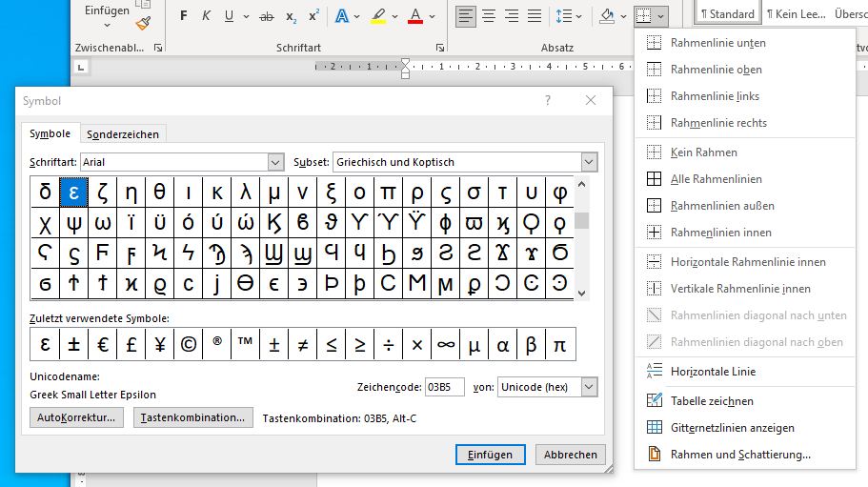Apply superscript formatting
868x487 pixels.
[x=313, y=16]
